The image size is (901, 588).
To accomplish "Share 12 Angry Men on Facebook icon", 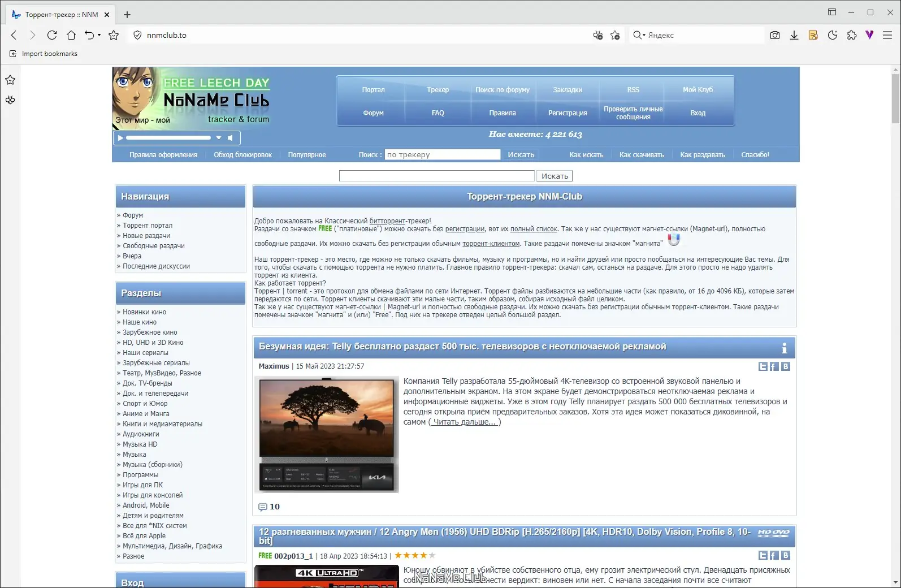I will point(774,556).
